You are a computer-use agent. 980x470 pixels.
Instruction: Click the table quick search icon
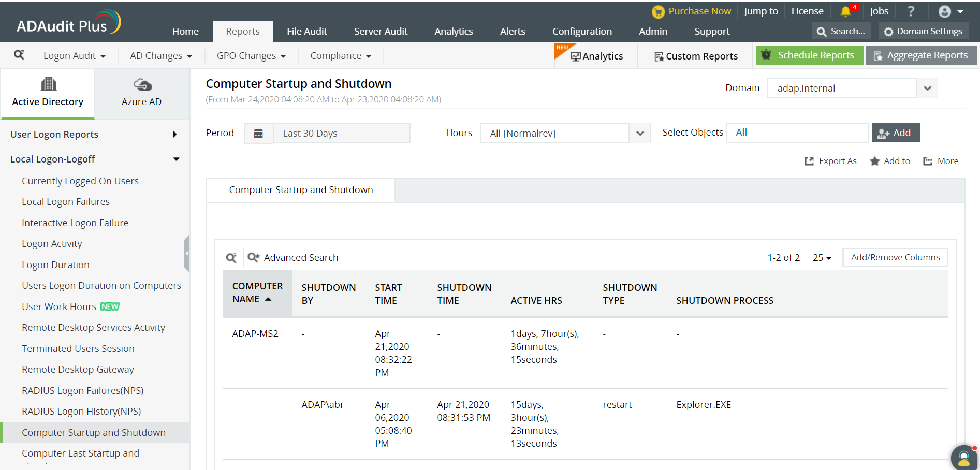click(x=231, y=258)
